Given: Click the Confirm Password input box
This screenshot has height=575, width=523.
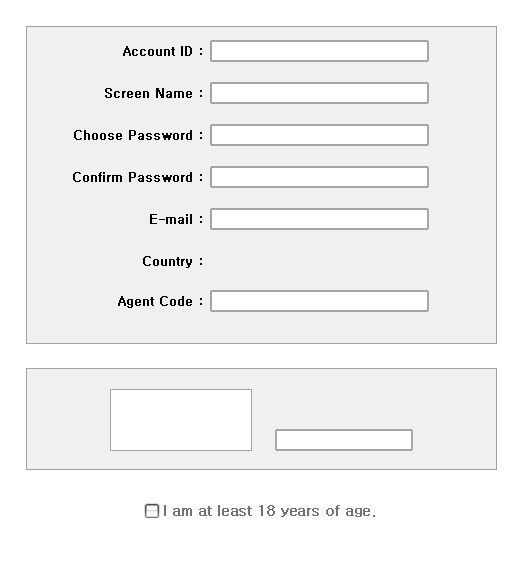Looking at the screenshot, I should point(319,177).
